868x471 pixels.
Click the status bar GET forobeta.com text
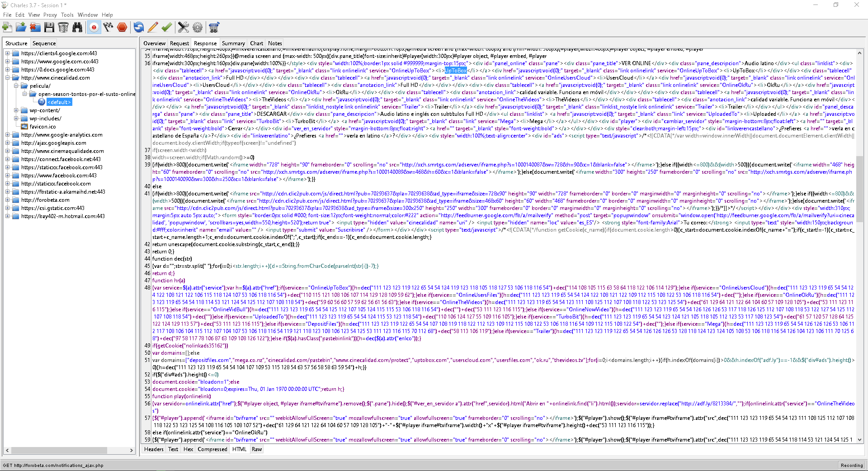click(53, 465)
